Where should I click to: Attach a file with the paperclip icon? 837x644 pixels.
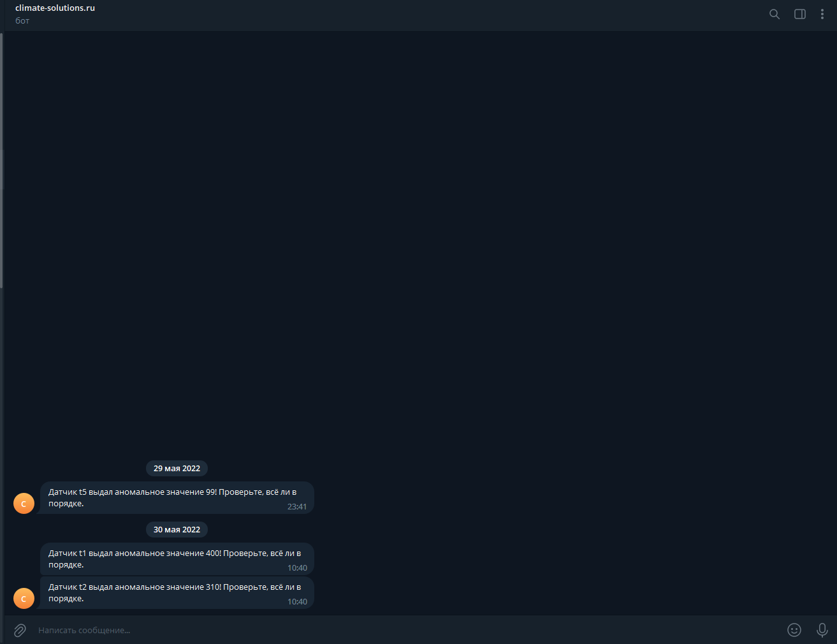[x=20, y=630]
